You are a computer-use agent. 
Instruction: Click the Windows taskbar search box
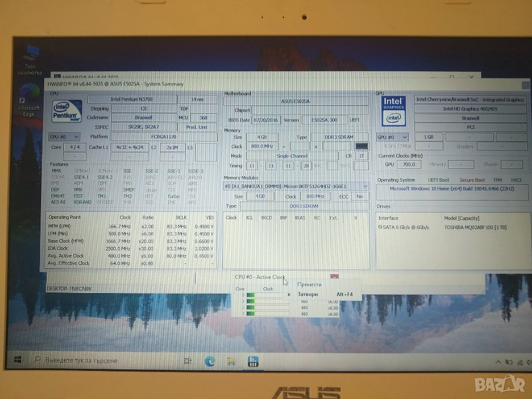pos(104,360)
